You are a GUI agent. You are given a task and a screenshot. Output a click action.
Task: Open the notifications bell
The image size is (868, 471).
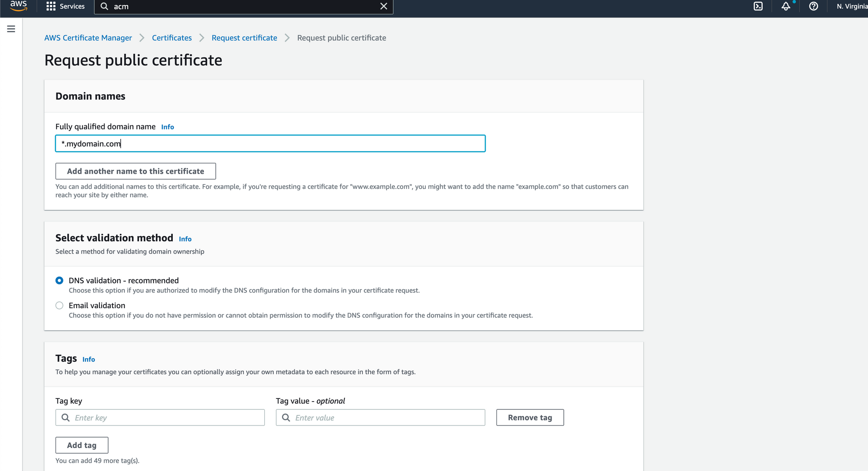point(786,7)
